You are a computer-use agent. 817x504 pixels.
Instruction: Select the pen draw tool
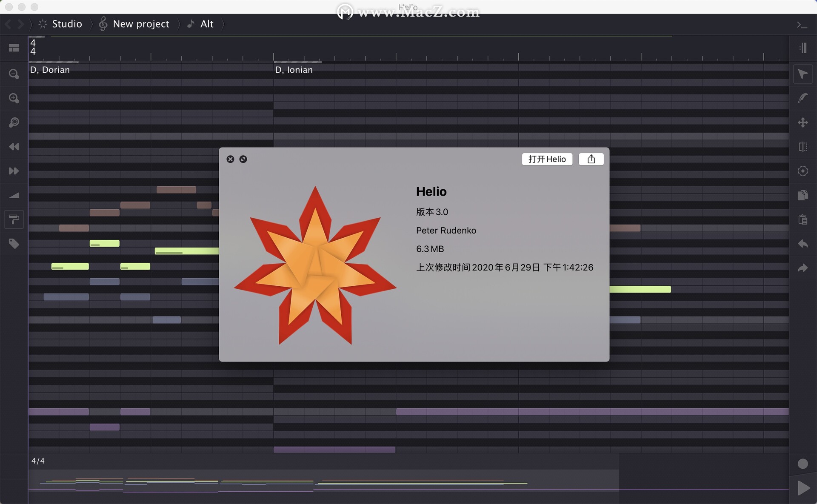click(803, 98)
